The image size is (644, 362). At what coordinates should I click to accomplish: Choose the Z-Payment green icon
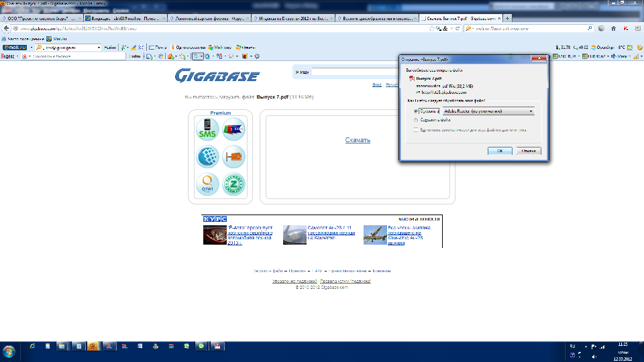tap(233, 184)
